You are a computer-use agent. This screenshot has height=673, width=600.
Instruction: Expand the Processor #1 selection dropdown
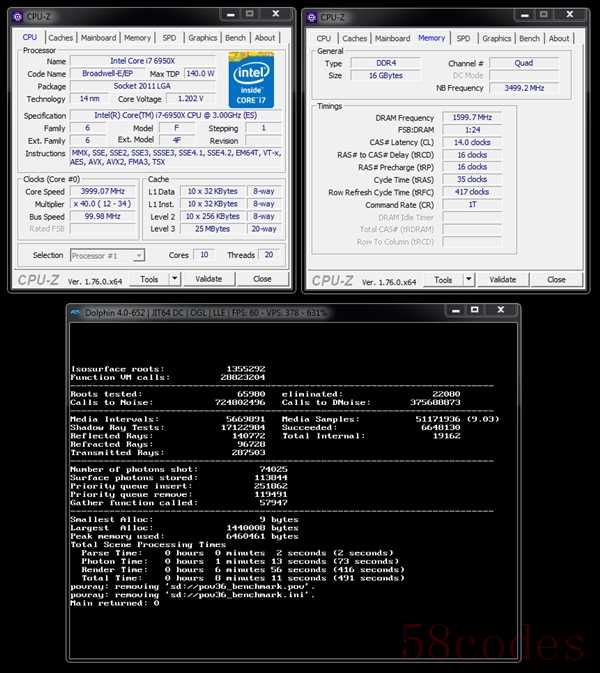coord(107,255)
